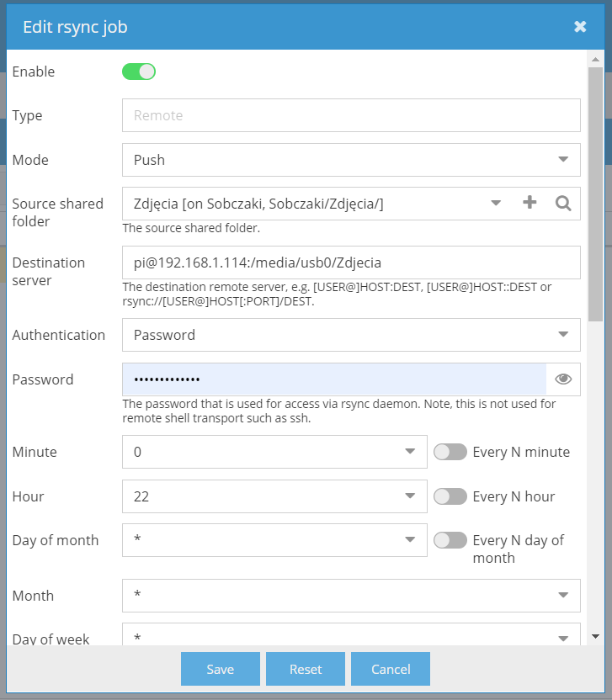Disable the rsync job Enable switch
Viewport: 612px width, 700px height.
(x=139, y=72)
